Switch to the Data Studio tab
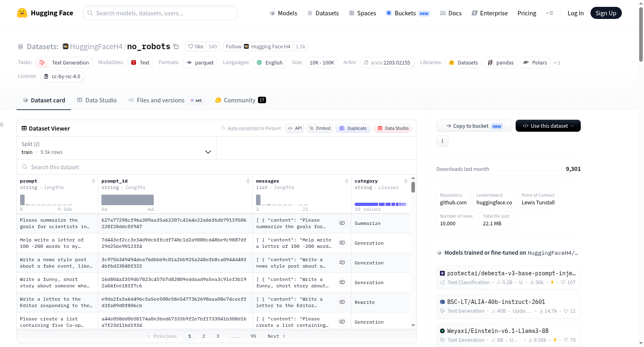644x347 pixels. coord(97,100)
